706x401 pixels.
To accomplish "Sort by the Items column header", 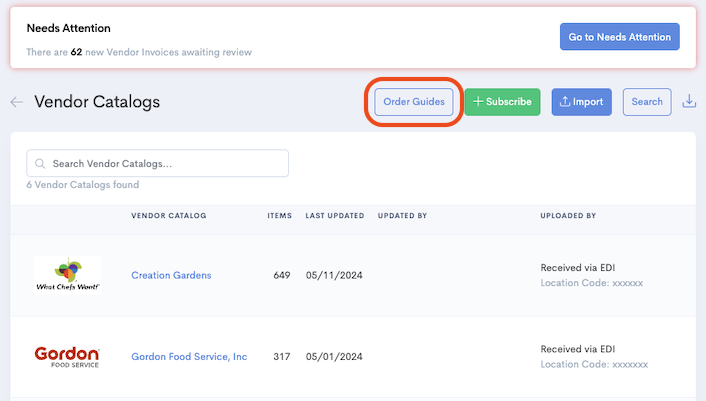I will [279, 216].
